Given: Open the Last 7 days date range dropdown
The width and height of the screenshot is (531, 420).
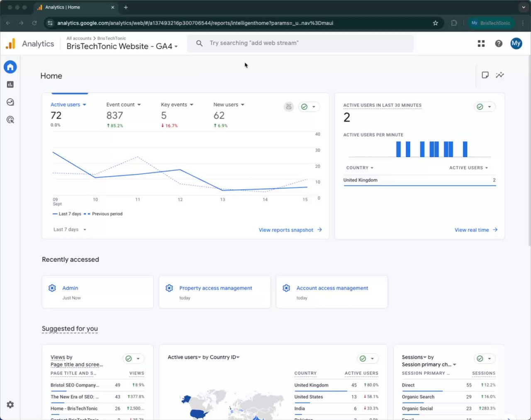Looking at the screenshot, I should tap(70, 229).
